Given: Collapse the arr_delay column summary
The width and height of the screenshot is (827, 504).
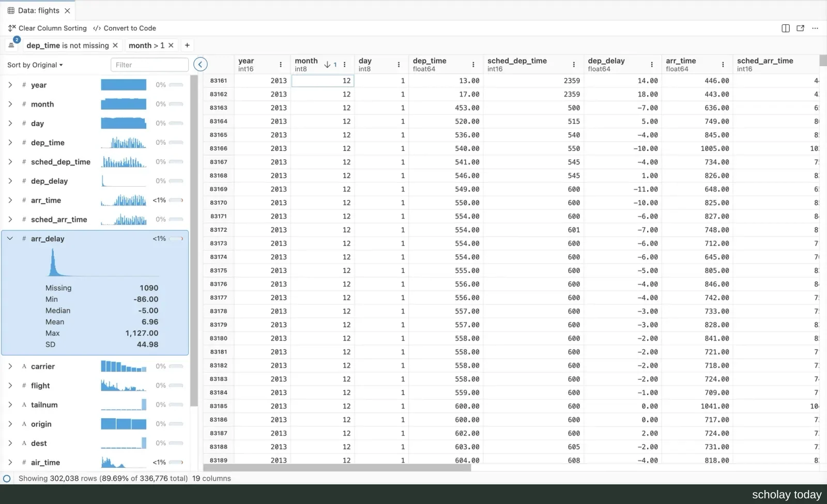Looking at the screenshot, I should (10, 238).
